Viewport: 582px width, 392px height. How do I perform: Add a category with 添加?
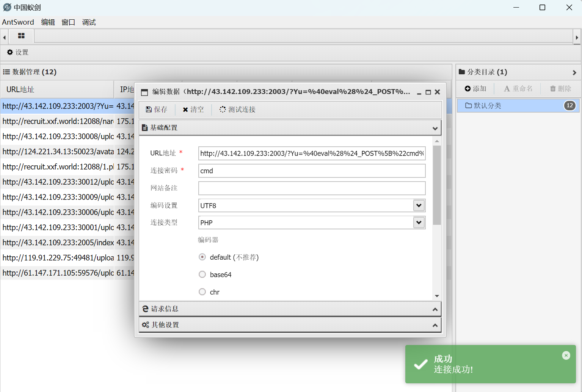(475, 88)
